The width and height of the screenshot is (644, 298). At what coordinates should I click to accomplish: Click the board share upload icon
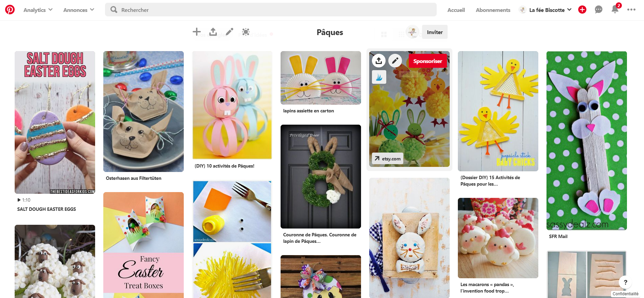pos(213,32)
